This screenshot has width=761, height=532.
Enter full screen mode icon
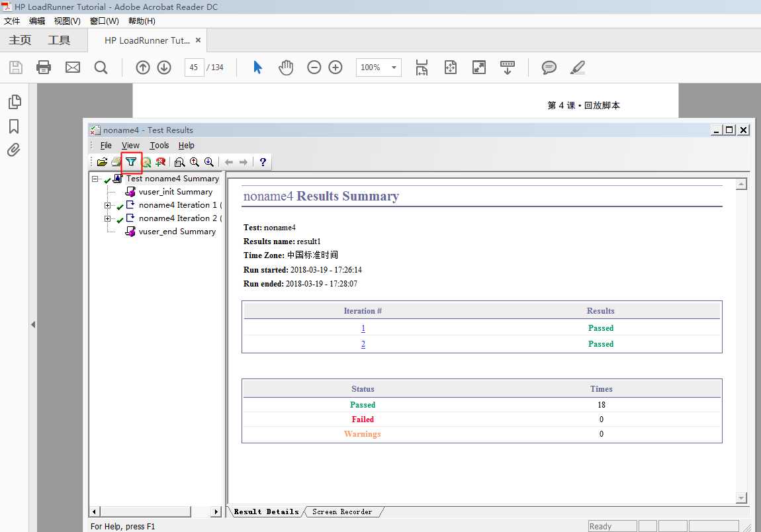coord(479,67)
